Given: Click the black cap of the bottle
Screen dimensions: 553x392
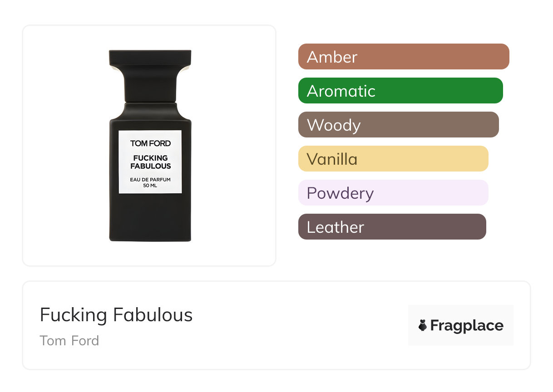Looking at the screenshot, I should pyautogui.click(x=150, y=58).
